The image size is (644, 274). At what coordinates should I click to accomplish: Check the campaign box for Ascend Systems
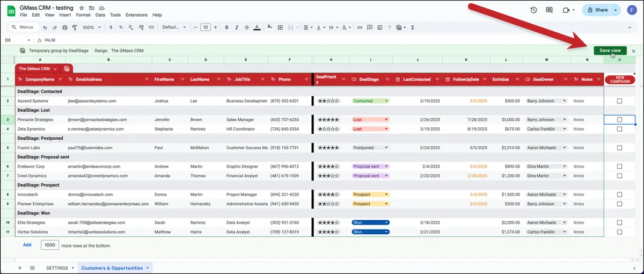tap(619, 101)
